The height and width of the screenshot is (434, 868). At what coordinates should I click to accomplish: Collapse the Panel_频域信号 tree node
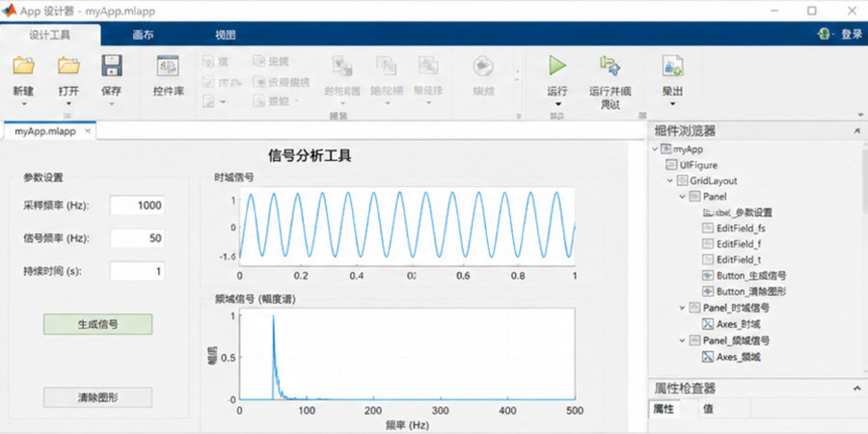[683, 340]
